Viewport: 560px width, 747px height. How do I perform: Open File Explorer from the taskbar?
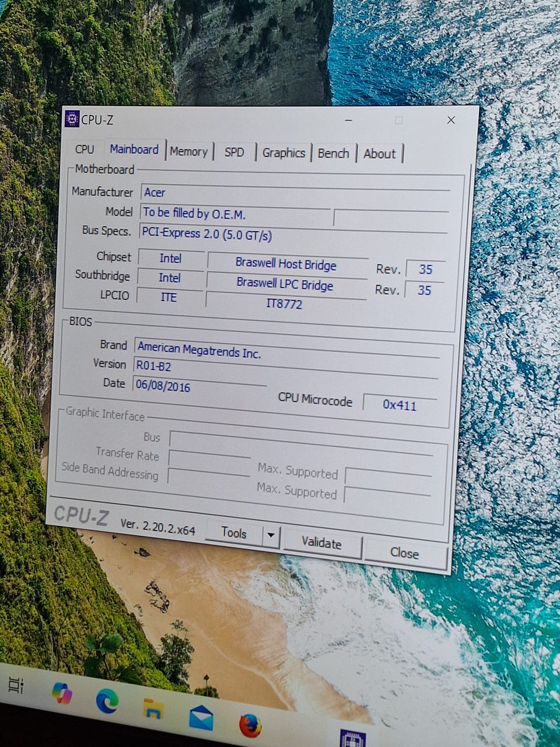coord(153,709)
